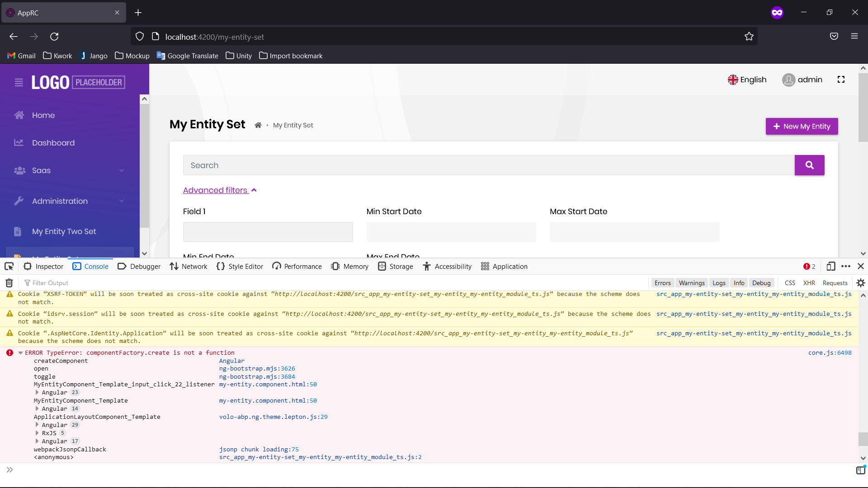Select the admin user avatar
The image size is (868, 488).
pyautogui.click(x=789, y=80)
